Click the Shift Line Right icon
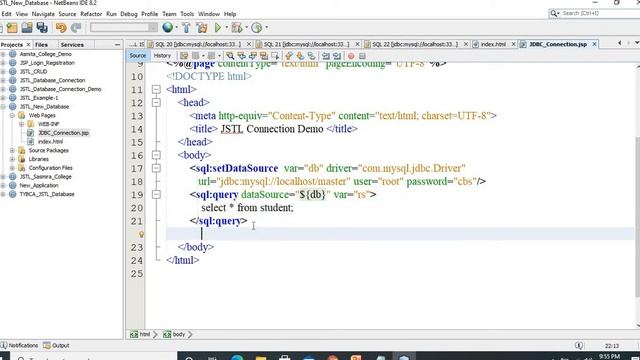The width and height of the screenshot is (640, 360). click(x=337, y=56)
